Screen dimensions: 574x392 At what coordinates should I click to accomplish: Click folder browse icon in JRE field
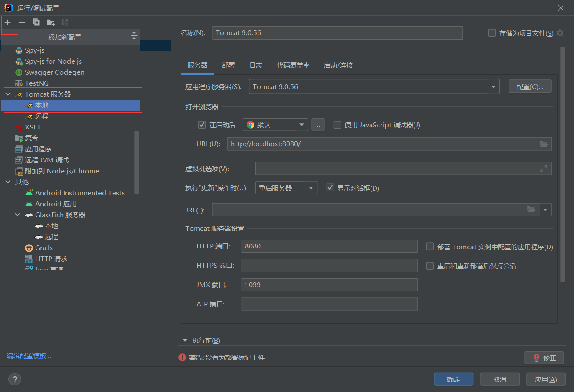tap(531, 210)
